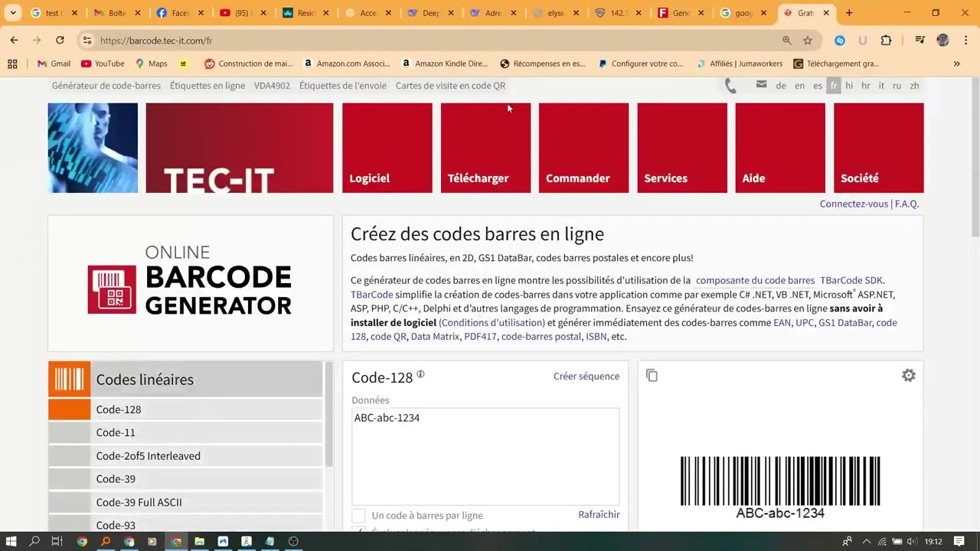Open the Gmail bookmark
Image resolution: width=980 pixels, height=551 pixels.
tap(54, 64)
